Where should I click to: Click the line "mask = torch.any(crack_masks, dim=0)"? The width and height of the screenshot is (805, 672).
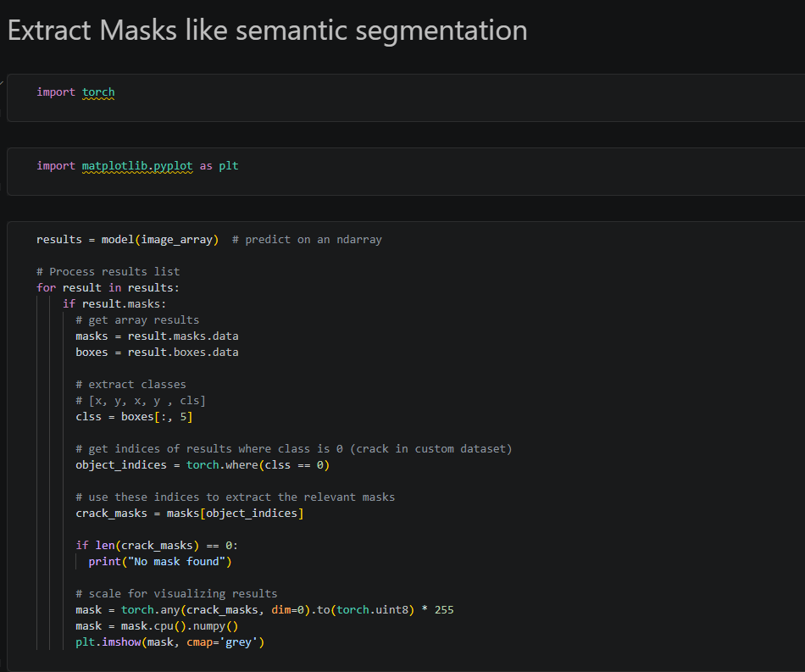click(264, 610)
